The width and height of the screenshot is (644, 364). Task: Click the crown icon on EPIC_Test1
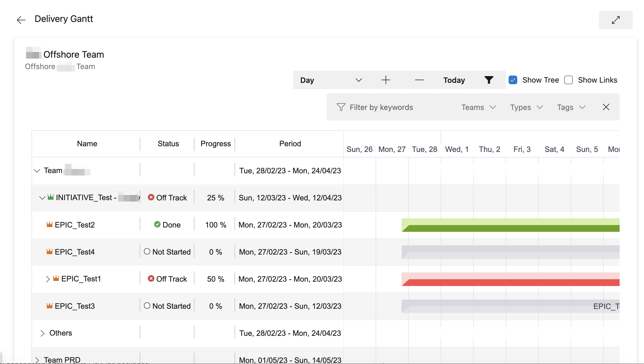click(x=57, y=279)
